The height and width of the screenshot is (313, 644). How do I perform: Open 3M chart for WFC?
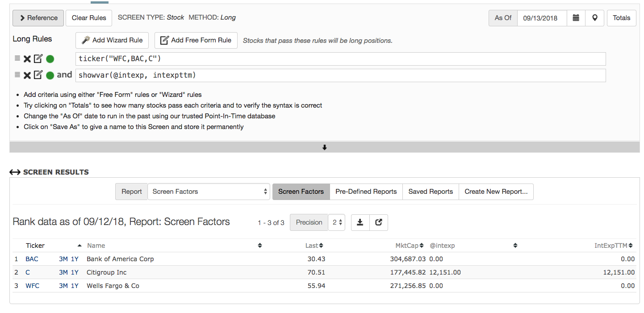[x=63, y=286]
